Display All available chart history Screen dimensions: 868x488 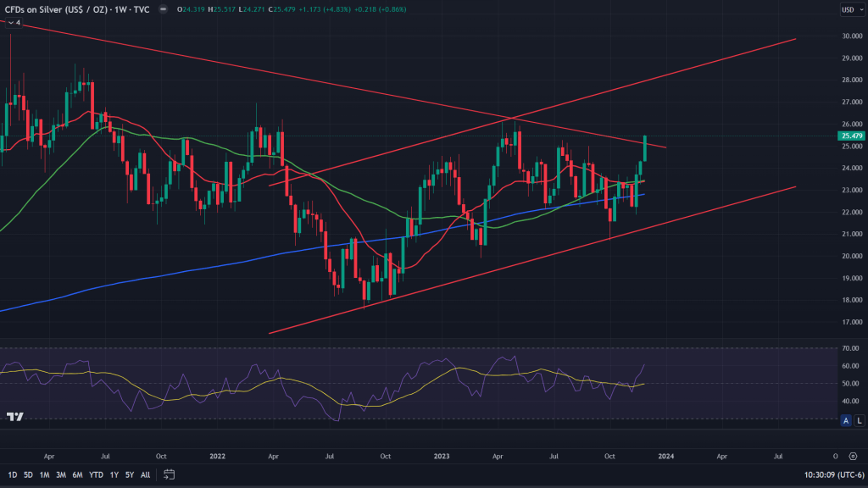click(145, 474)
